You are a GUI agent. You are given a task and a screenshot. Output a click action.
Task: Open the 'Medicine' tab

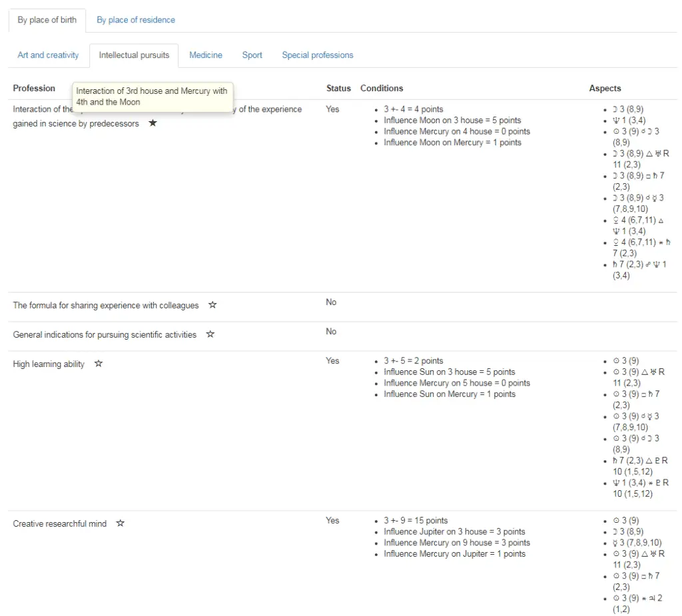click(206, 55)
